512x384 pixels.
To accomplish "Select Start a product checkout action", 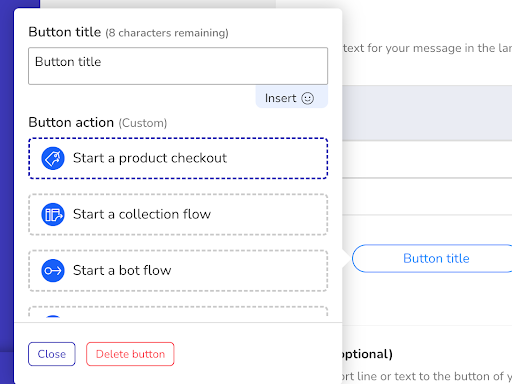I will pos(178,158).
